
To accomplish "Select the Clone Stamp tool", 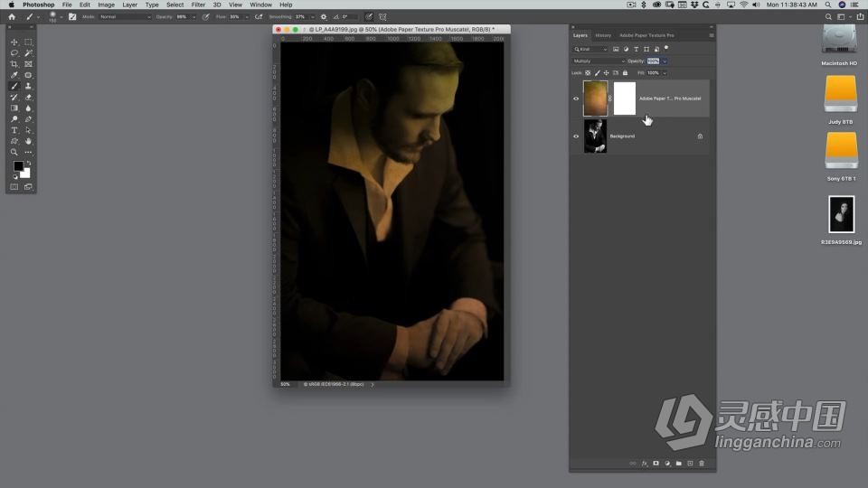I will tap(28, 87).
